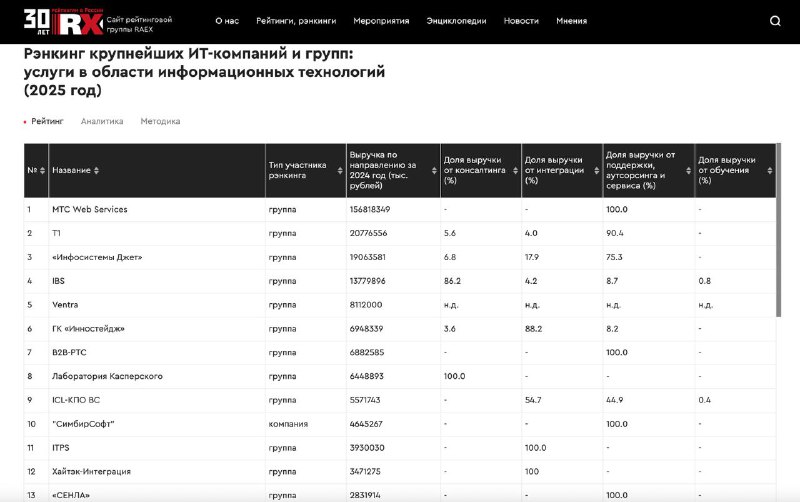Go to the Новости section
Viewport: 800px width, 502px height.
click(x=521, y=21)
